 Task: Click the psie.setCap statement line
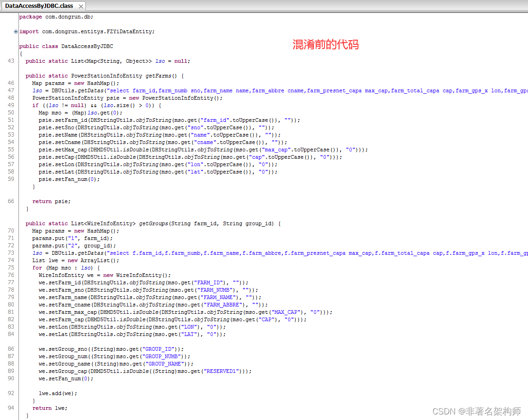190,157
